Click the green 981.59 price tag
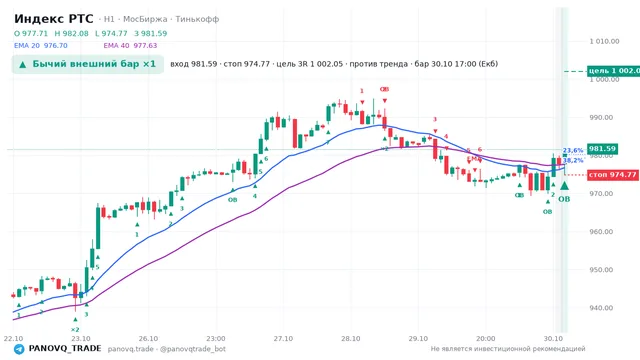 coord(602,149)
